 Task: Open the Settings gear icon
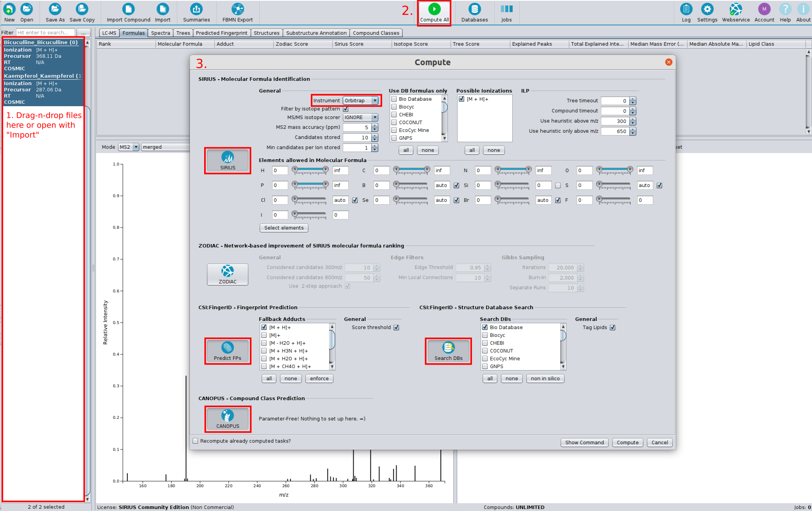pos(707,9)
